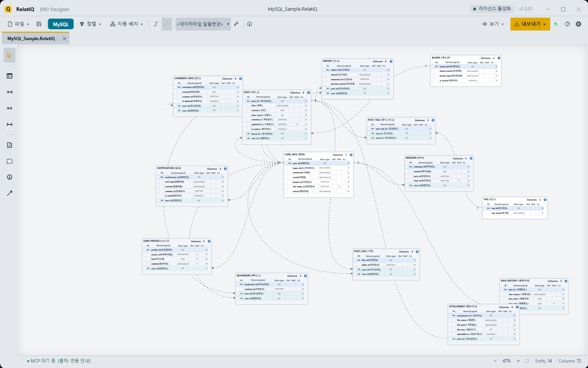Select the USER_INFO table title

coord(295,155)
